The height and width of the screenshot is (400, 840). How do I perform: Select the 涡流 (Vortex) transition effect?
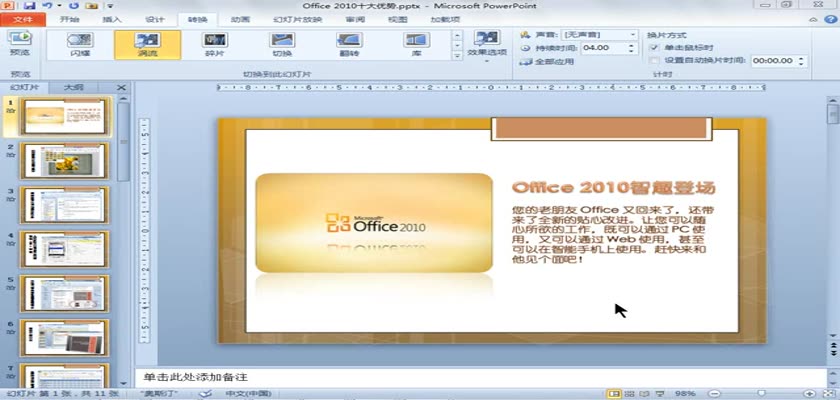[147, 45]
